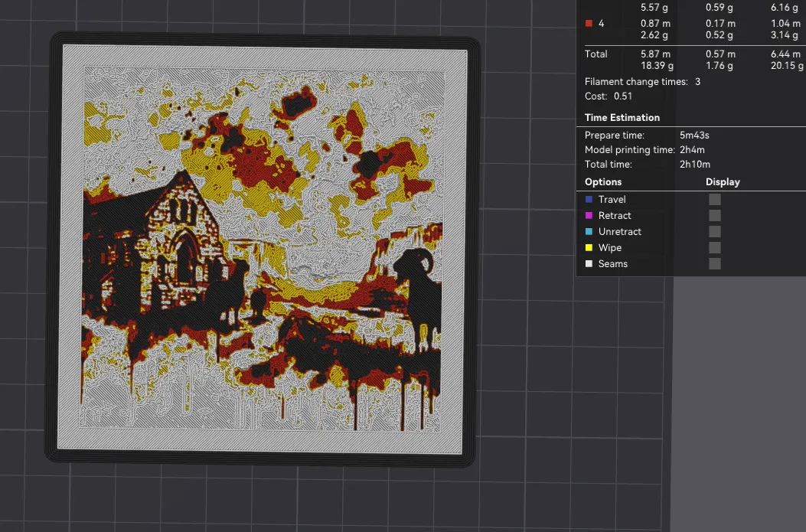Click the red filament 4 color swatch
The image size is (806, 532).
[x=589, y=23]
